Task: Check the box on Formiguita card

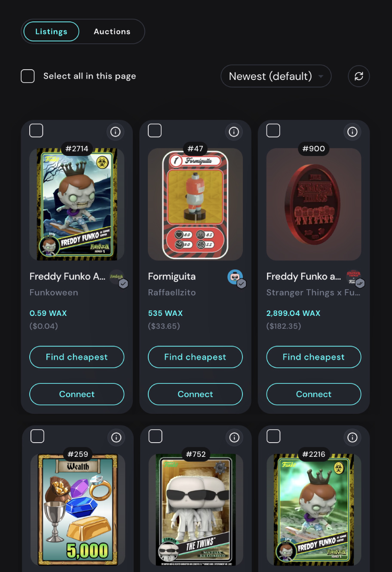Action: pyautogui.click(x=155, y=130)
